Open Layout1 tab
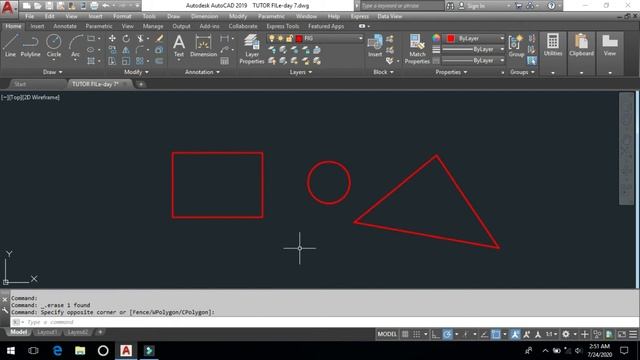This screenshot has width=640, height=360. pyautogui.click(x=47, y=332)
